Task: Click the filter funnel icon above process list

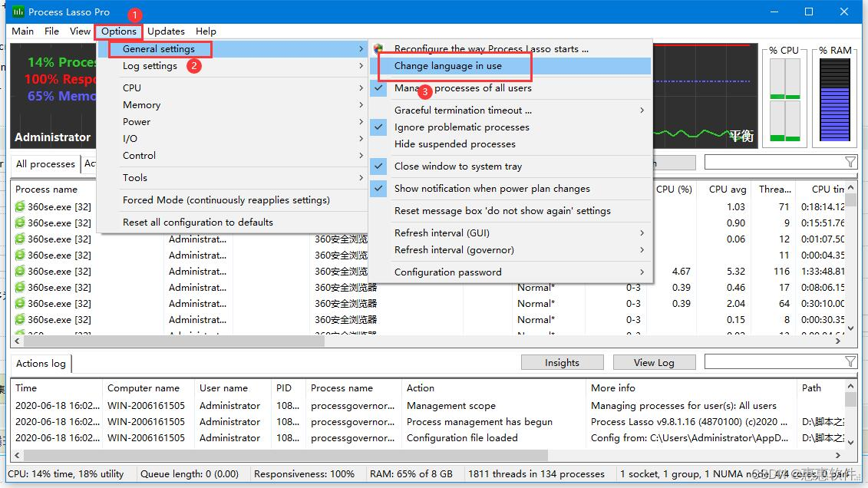Action: click(x=850, y=162)
